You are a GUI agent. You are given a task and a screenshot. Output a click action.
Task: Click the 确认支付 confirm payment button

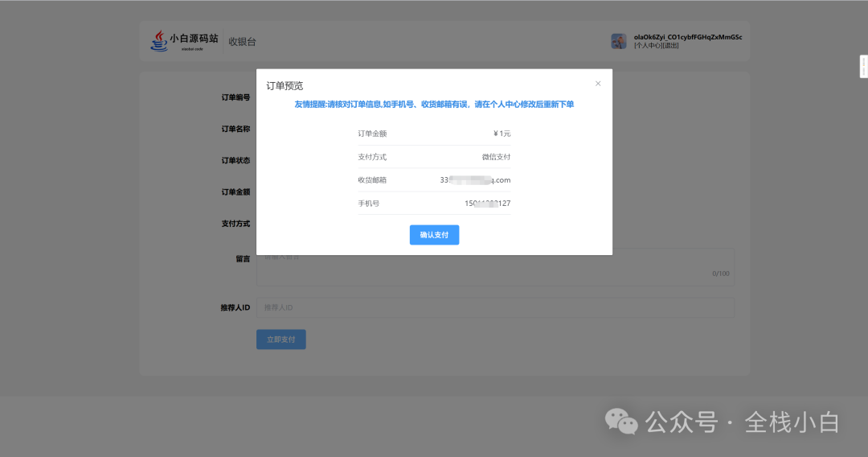click(434, 235)
